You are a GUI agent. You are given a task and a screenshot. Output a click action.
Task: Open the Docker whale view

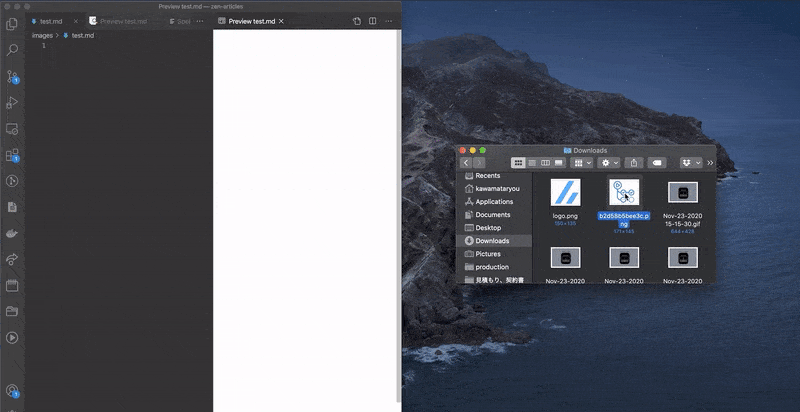(x=12, y=234)
